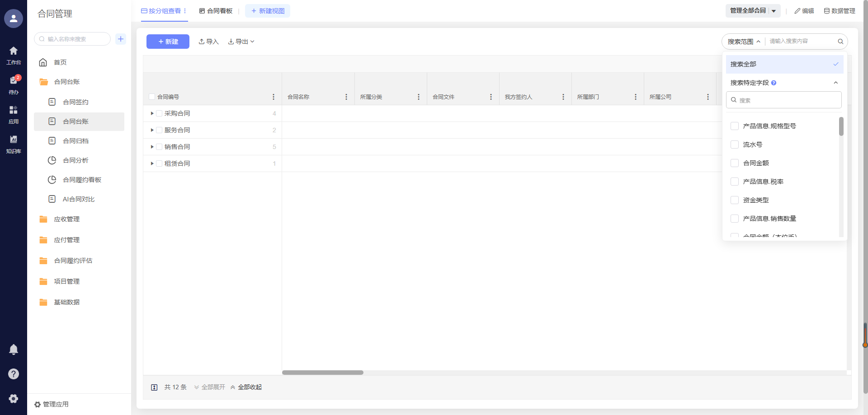This screenshot has width=868, height=415.
Task: Check the 流水号 field checkbox
Action: point(735,145)
